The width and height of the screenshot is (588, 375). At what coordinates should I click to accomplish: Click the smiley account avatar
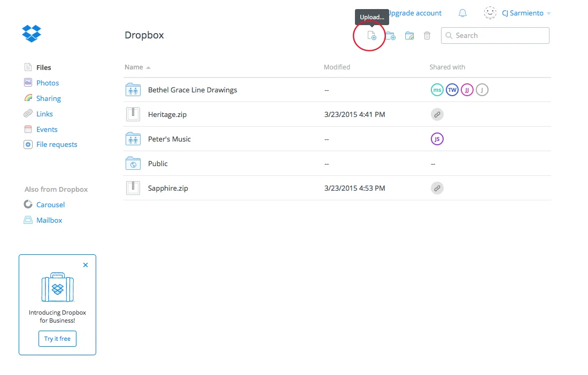[x=490, y=13]
